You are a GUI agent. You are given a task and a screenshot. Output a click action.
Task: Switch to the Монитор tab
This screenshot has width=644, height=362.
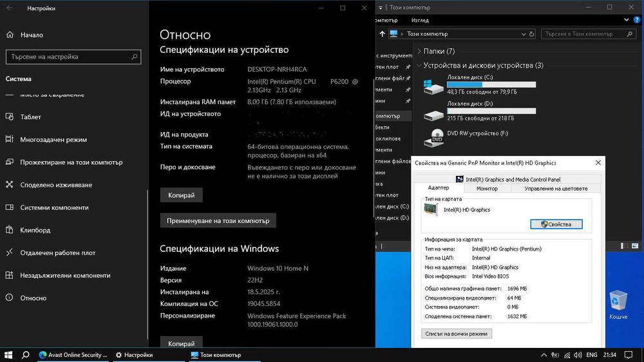coord(487,189)
